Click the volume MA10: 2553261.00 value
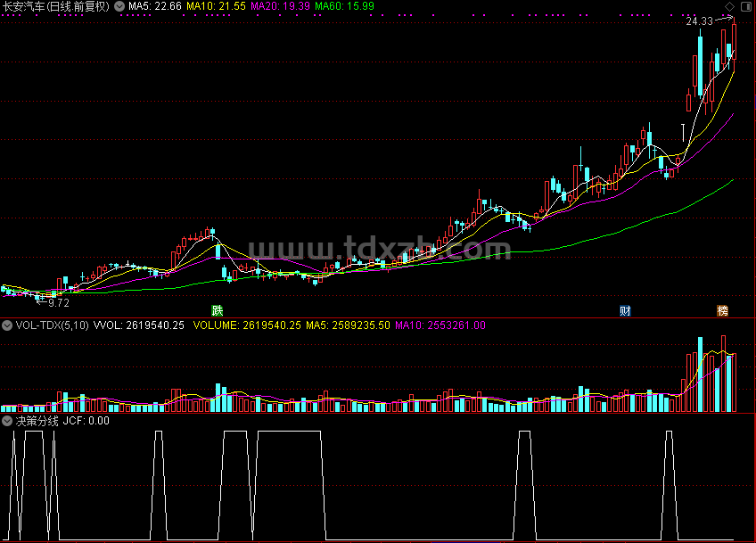Viewport: 756px width, 543px height. [440, 325]
